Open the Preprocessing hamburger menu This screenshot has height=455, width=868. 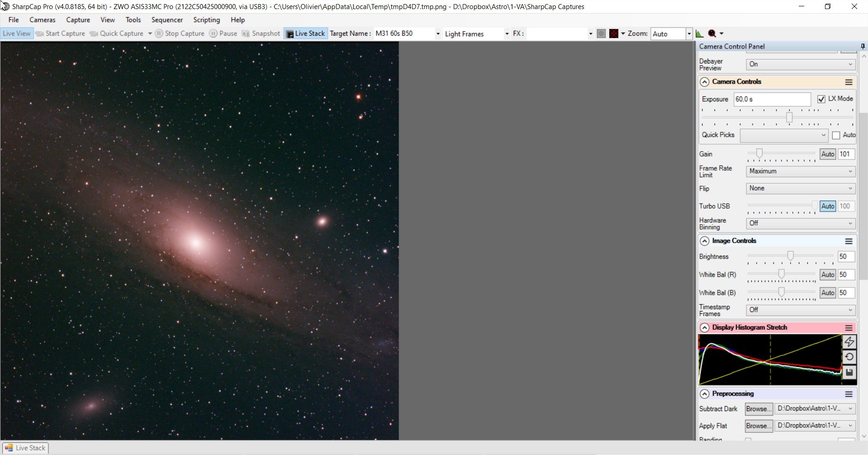click(849, 394)
